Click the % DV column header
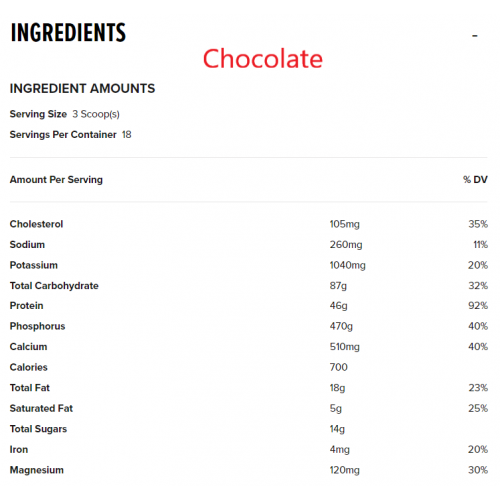This screenshot has width=500, height=500. (475, 180)
